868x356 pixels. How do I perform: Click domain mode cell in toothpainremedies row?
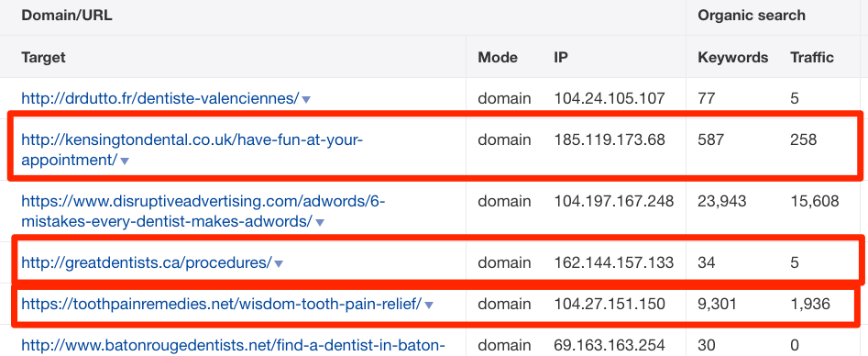(x=504, y=304)
